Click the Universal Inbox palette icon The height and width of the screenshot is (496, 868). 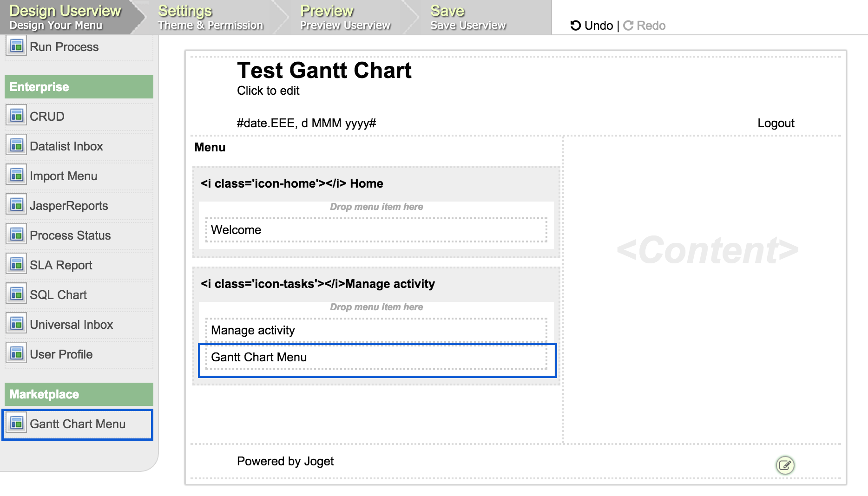pyautogui.click(x=17, y=324)
